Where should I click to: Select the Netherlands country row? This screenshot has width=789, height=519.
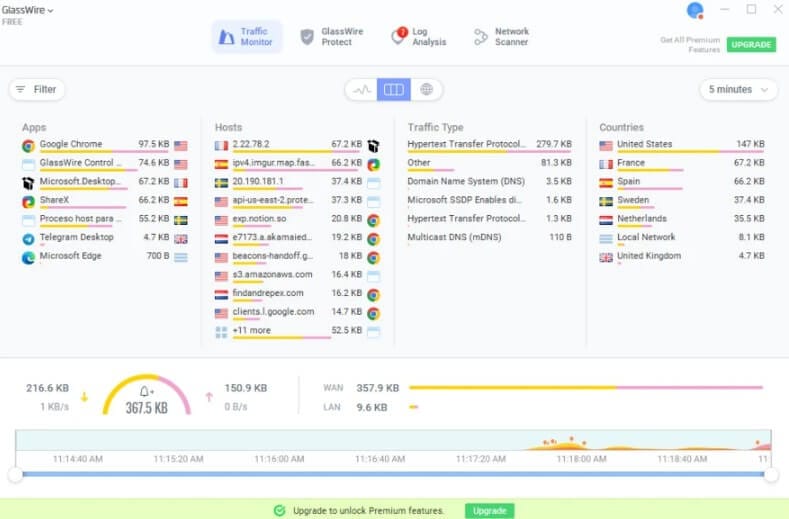point(682,220)
